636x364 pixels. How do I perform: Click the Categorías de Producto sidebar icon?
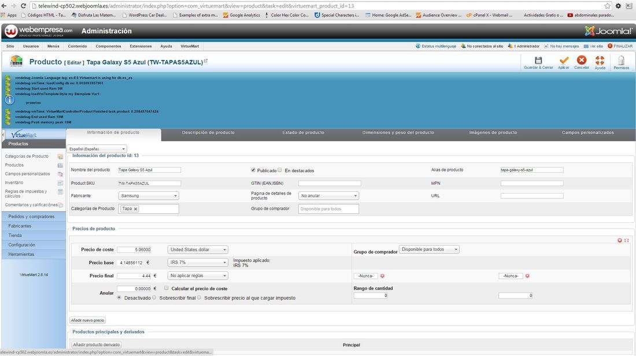[x=60, y=157]
